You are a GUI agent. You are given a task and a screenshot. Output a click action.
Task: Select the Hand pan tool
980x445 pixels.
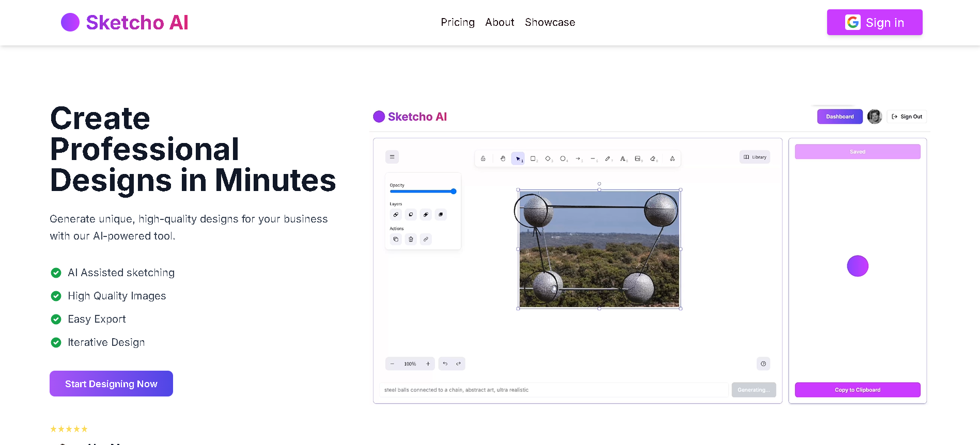(503, 158)
